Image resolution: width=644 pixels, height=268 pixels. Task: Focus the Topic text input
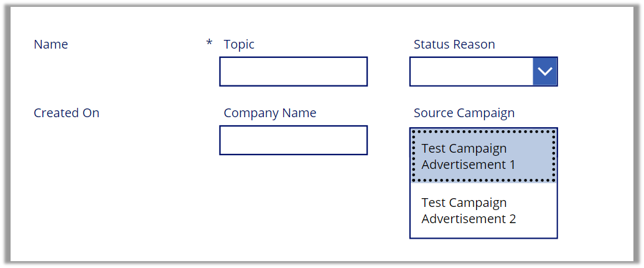click(x=293, y=72)
